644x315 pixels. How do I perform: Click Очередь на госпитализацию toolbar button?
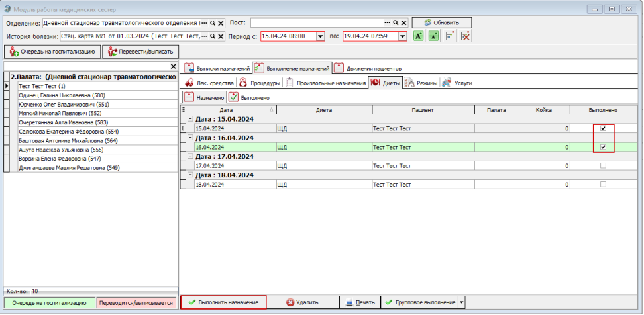coord(52,52)
